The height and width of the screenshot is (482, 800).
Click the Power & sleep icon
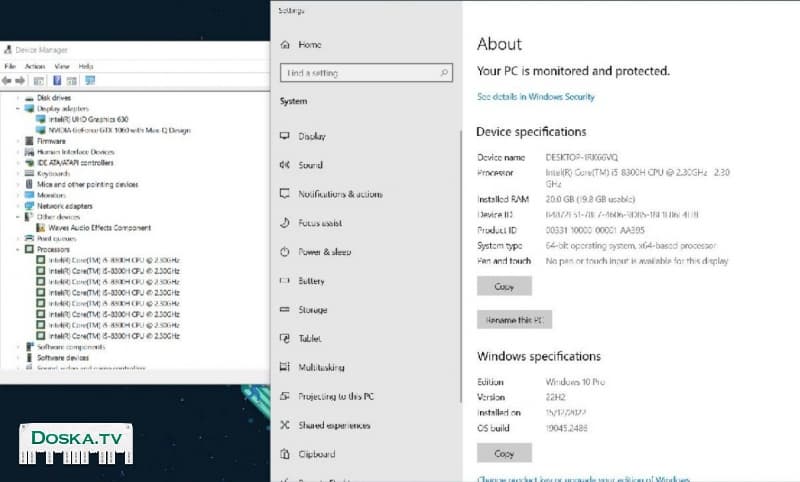285,252
